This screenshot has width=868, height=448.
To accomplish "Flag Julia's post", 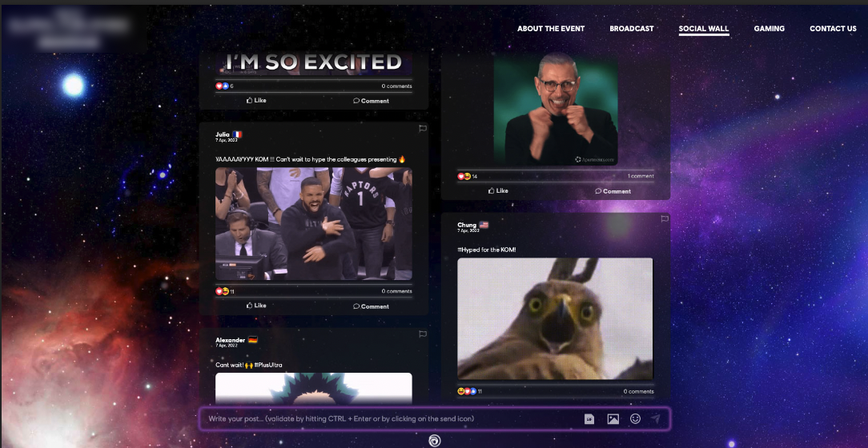I will pyautogui.click(x=422, y=128).
